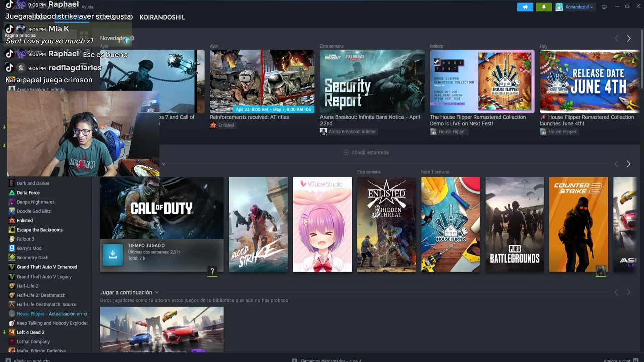Viewport: 644px width, 362px height.
Task: Click the Grand Theft Auto V Enhanced icon
Action: pyautogui.click(x=12, y=267)
